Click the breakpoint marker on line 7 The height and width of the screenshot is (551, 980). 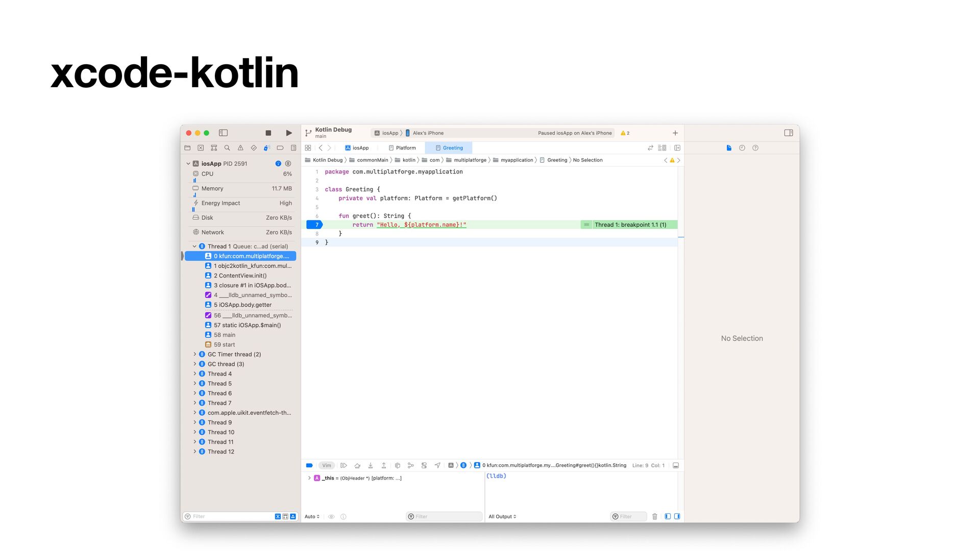pos(314,225)
